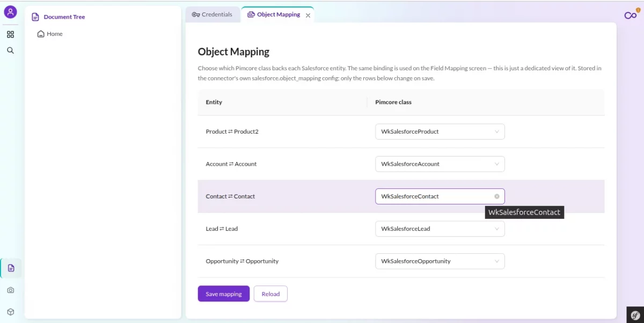Open the user profile avatar icon
The height and width of the screenshot is (323, 644).
[x=10, y=12]
